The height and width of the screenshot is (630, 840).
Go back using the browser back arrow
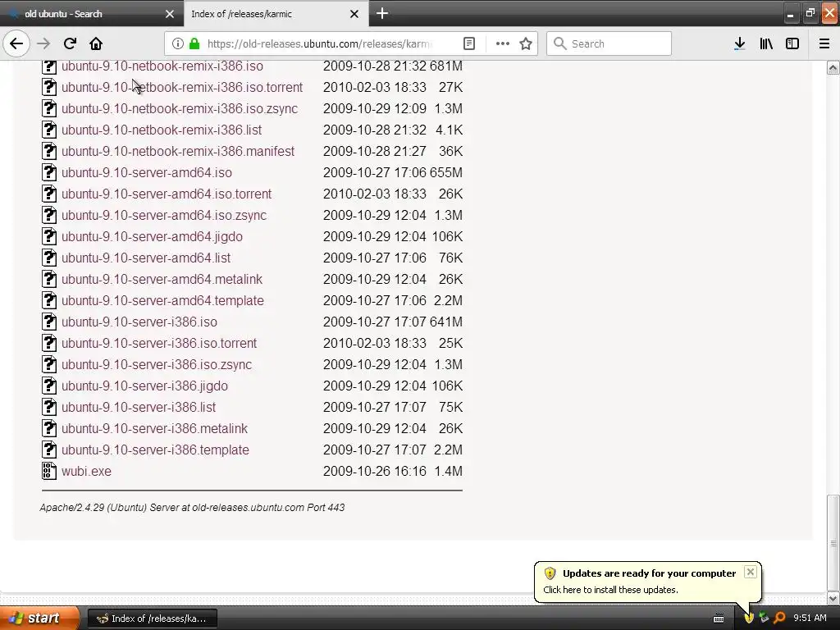[x=16, y=43]
